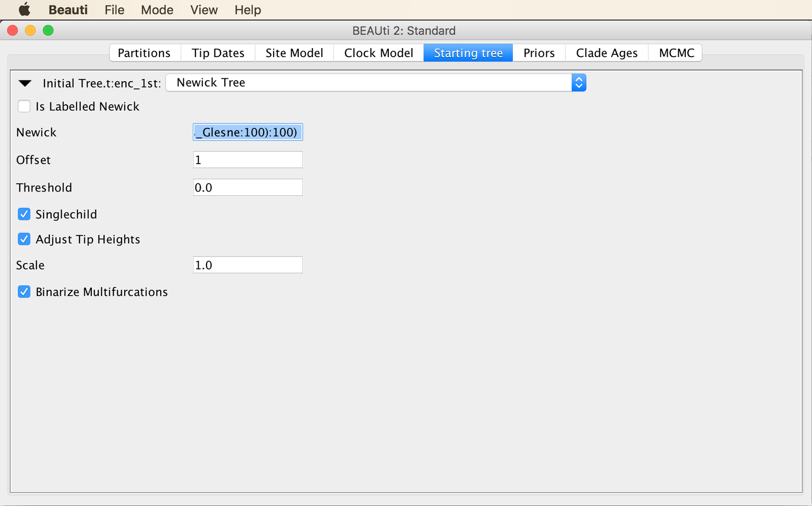Click the Newick text field
This screenshot has height=506, width=812.
tap(248, 132)
